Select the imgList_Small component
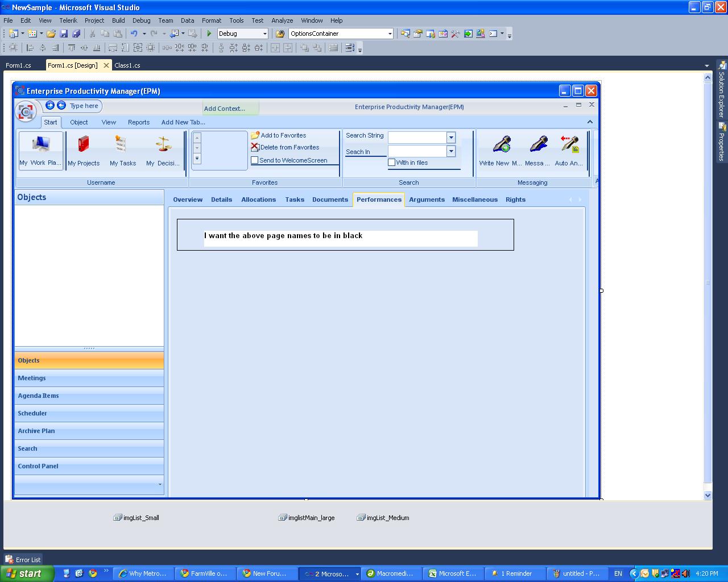The width and height of the screenshot is (728, 582). click(136, 518)
